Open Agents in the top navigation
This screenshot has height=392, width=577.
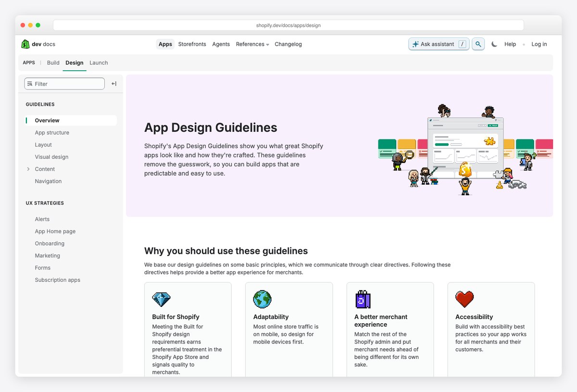[x=221, y=44]
